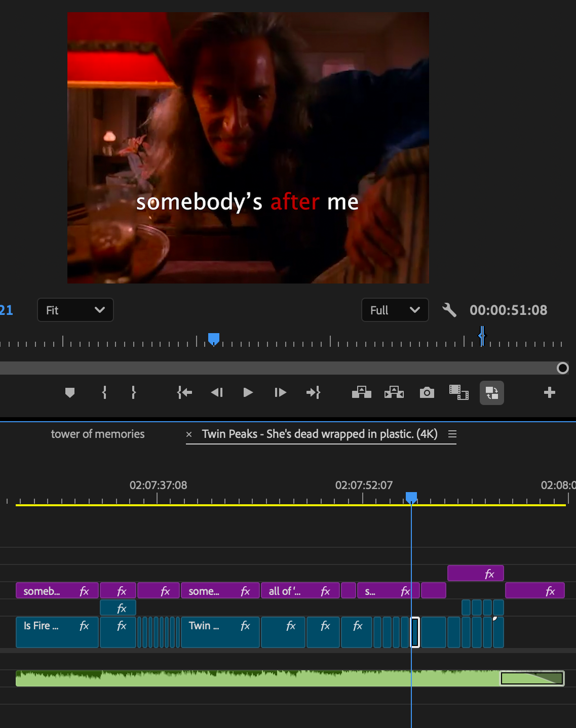Select the 'all of '...' graphic clip
Screen dimensions: 576x728
[300, 591]
